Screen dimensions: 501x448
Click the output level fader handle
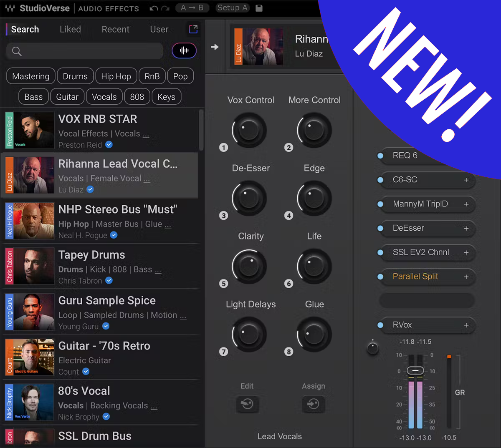(x=415, y=370)
